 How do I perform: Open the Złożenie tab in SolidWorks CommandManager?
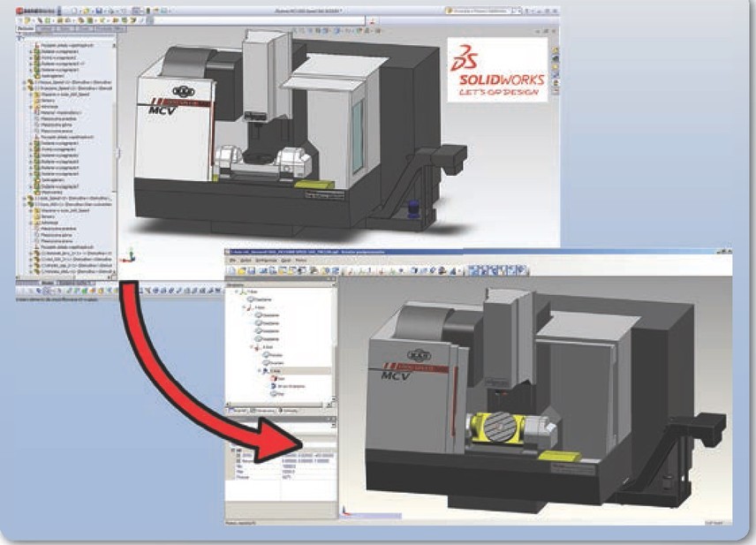pos(26,28)
